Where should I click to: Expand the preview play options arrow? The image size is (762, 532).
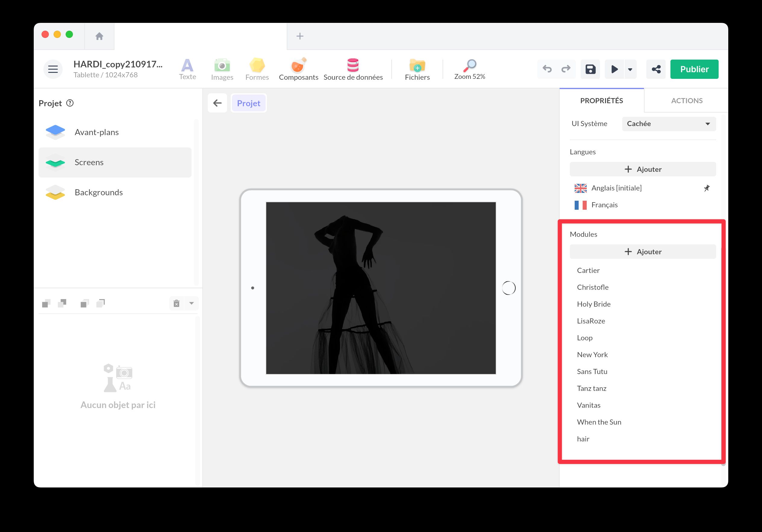coord(630,69)
